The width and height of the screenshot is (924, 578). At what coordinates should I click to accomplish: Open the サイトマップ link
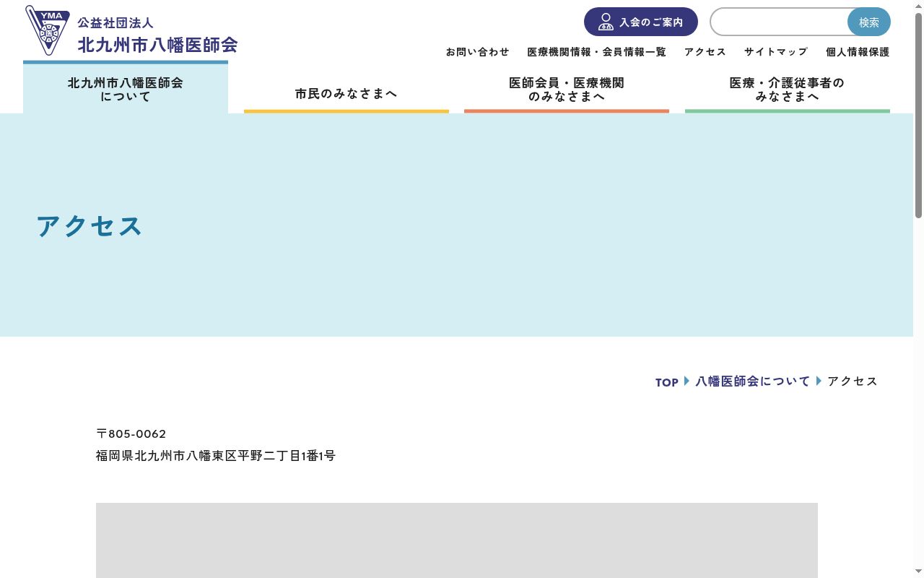[x=776, y=52]
